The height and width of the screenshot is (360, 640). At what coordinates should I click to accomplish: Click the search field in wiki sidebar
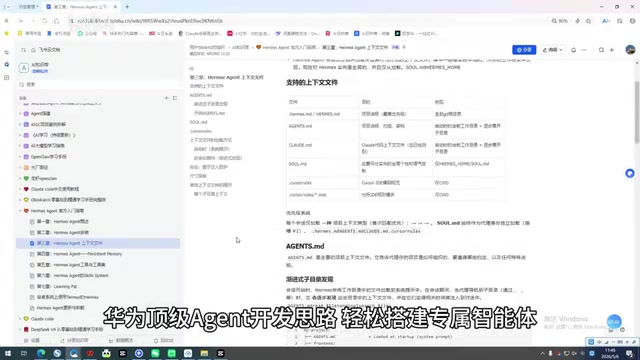(98, 84)
